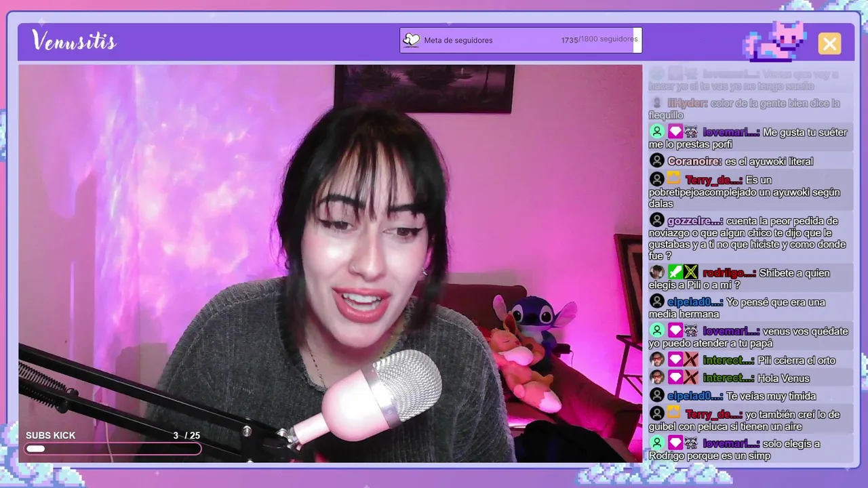Image resolution: width=868 pixels, height=488 pixels.
Task: Click the webcam video feed
Action: pyautogui.click(x=330, y=264)
